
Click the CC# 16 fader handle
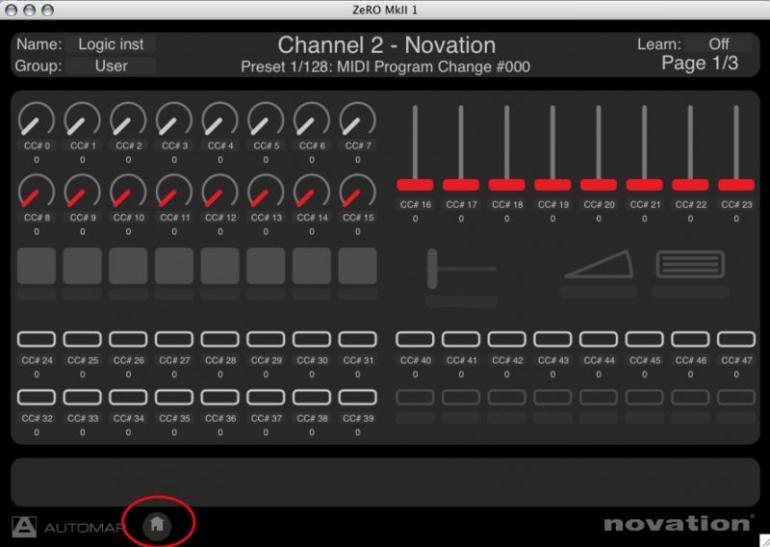[415, 185]
